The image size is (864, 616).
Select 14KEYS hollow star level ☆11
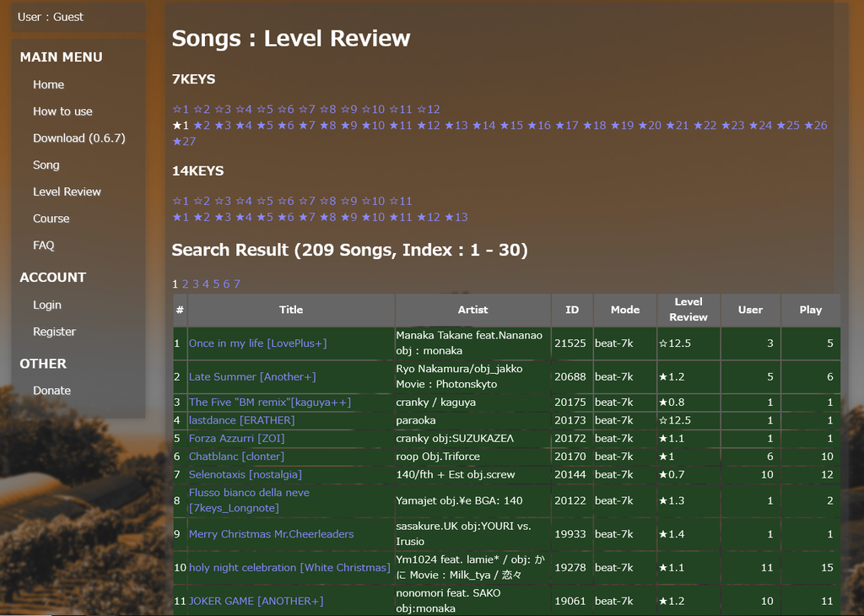coord(401,201)
